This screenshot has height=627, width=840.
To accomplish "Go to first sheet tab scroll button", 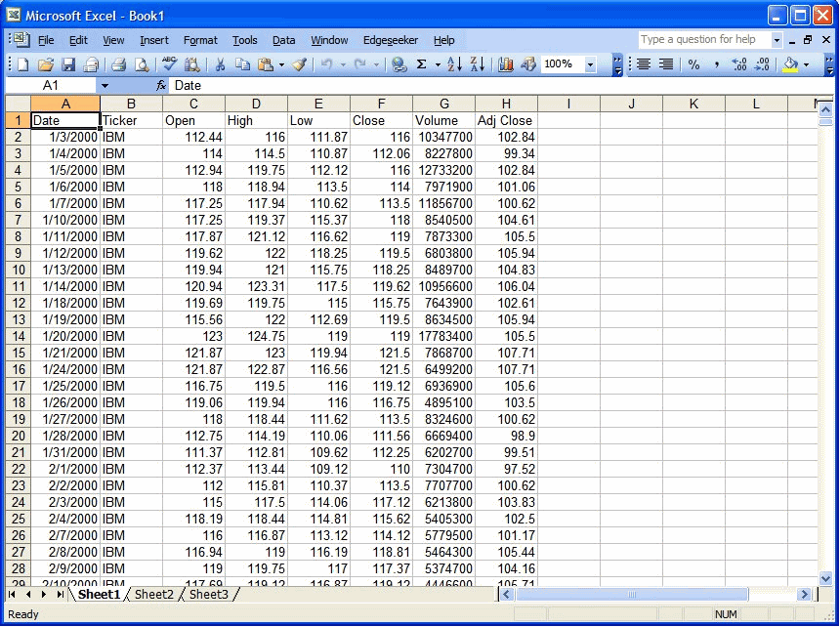I will coord(12,595).
